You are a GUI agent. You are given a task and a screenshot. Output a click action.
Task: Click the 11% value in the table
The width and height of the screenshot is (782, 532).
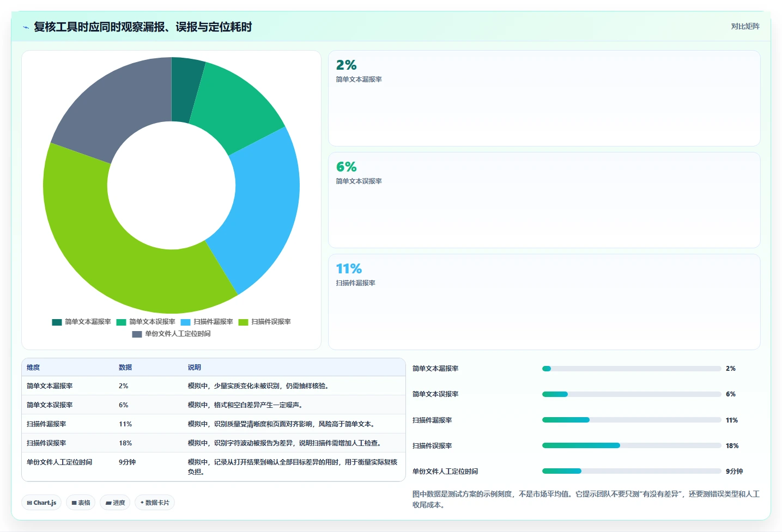(125, 424)
